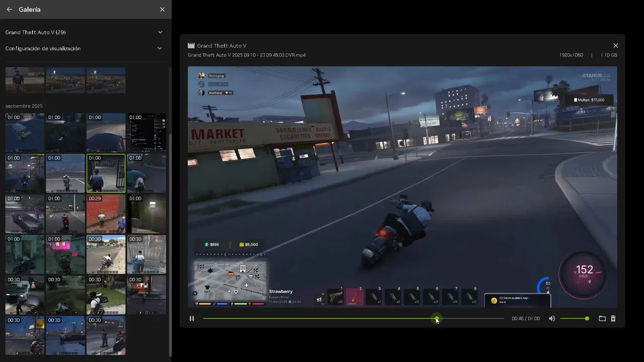Mute the video with speaker icon

click(552, 318)
